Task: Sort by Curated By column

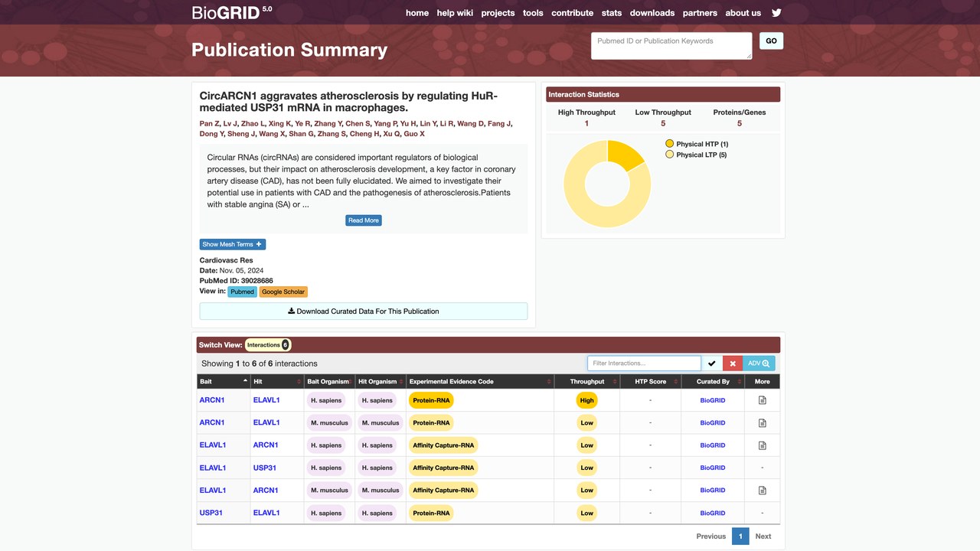Action: point(713,381)
